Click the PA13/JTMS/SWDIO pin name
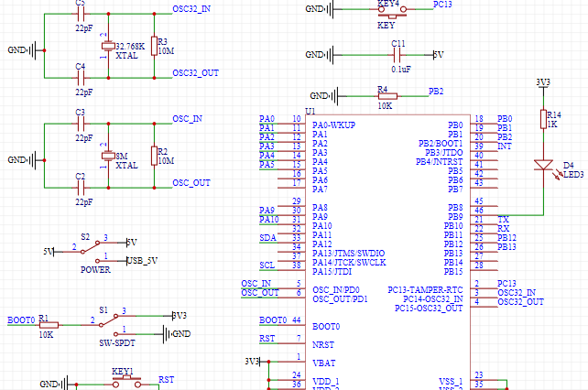 tap(349, 253)
